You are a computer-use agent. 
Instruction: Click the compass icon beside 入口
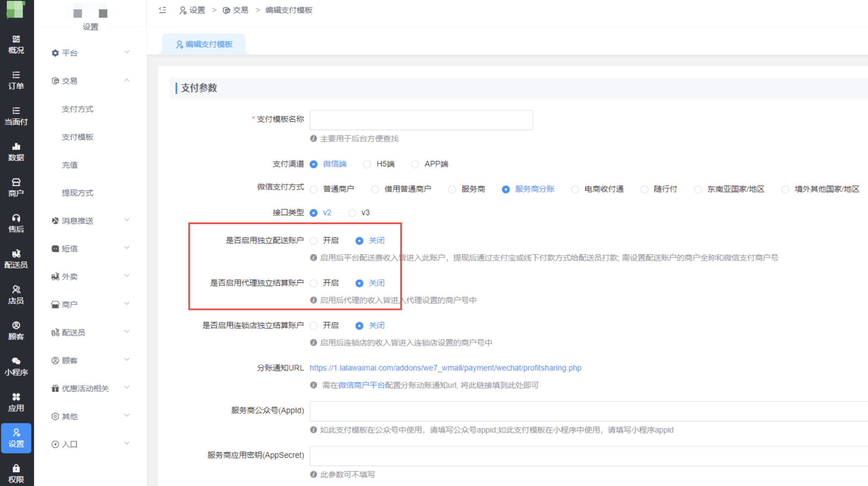[x=55, y=444]
